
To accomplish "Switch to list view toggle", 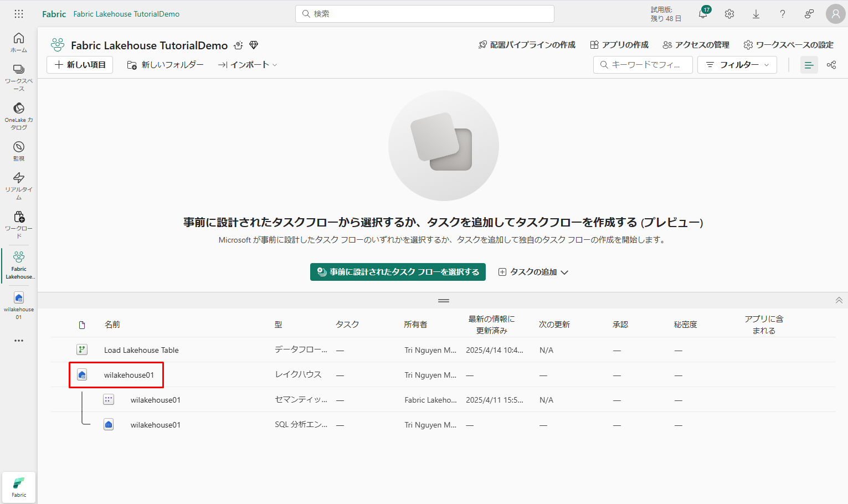I will [x=809, y=65].
